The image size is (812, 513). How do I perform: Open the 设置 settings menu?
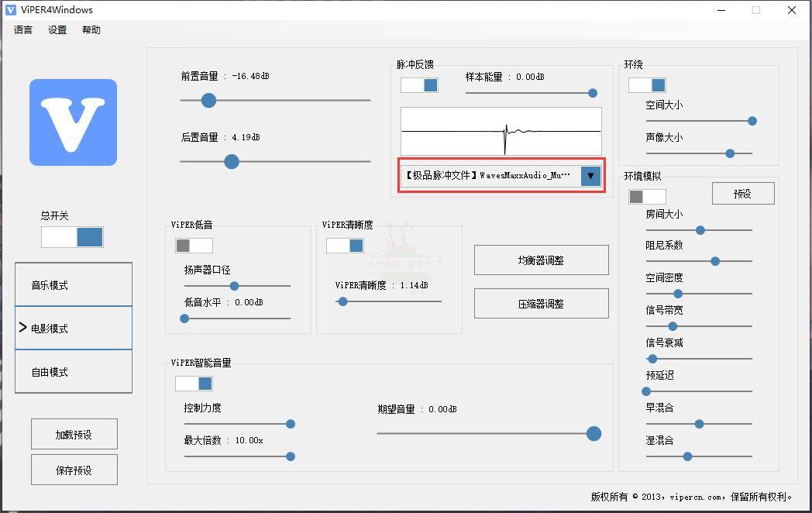click(x=56, y=29)
